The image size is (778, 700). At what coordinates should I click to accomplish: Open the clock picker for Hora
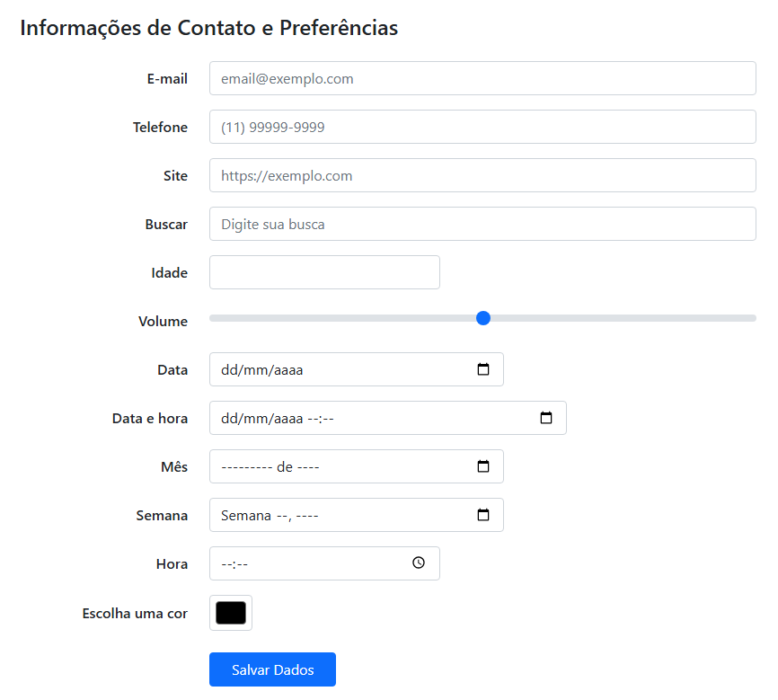click(x=419, y=563)
